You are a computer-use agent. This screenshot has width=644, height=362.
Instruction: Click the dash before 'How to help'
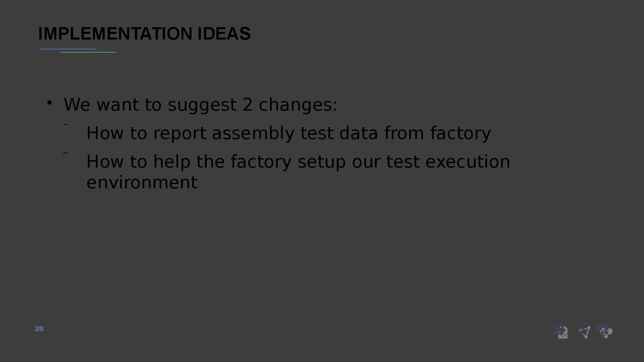click(x=65, y=153)
